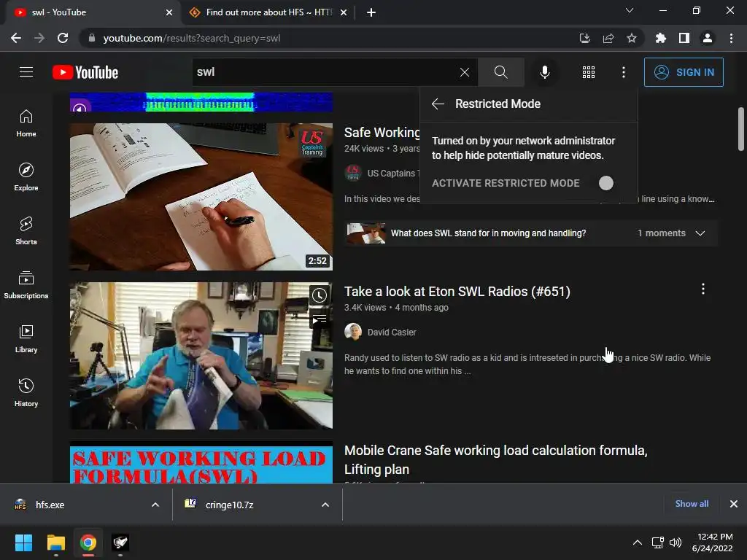The height and width of the screenshot is (560, 747).
Task: Click the SIGN IN button
Action: 684,72
